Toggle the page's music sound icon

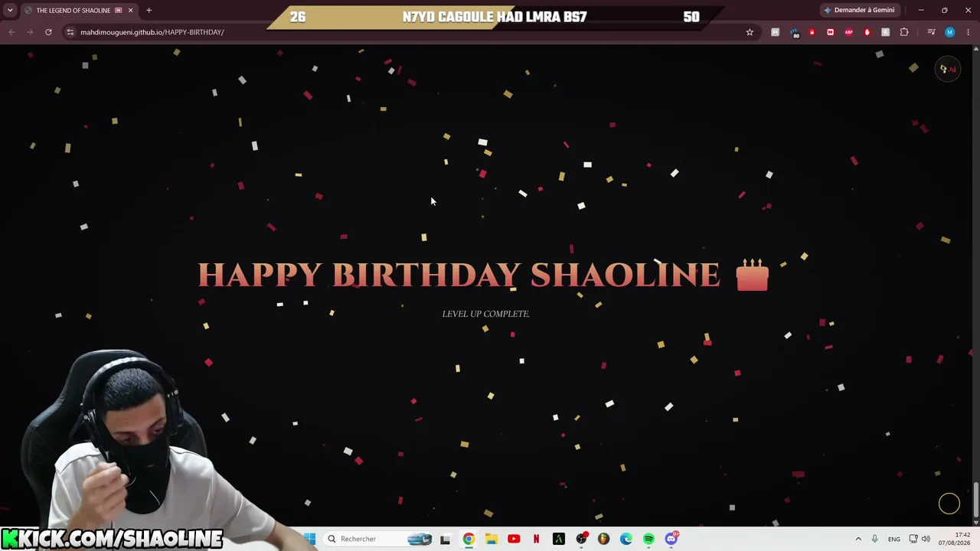pos(948,69)
